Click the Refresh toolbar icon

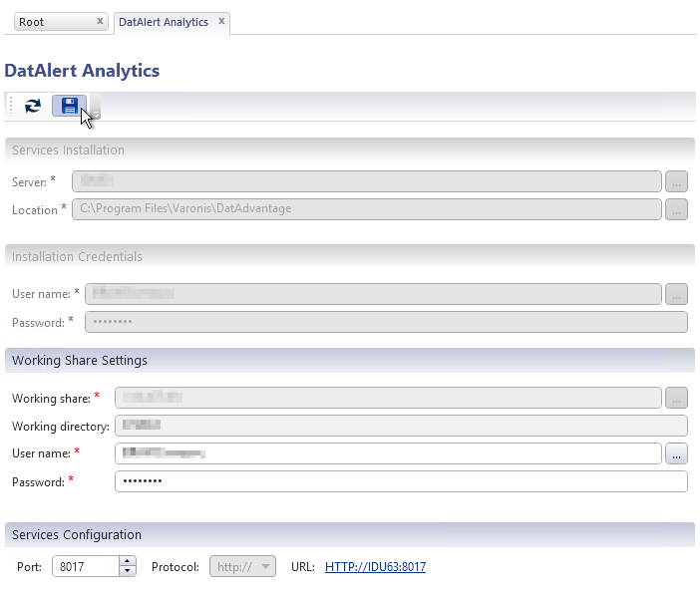[33, 106]
